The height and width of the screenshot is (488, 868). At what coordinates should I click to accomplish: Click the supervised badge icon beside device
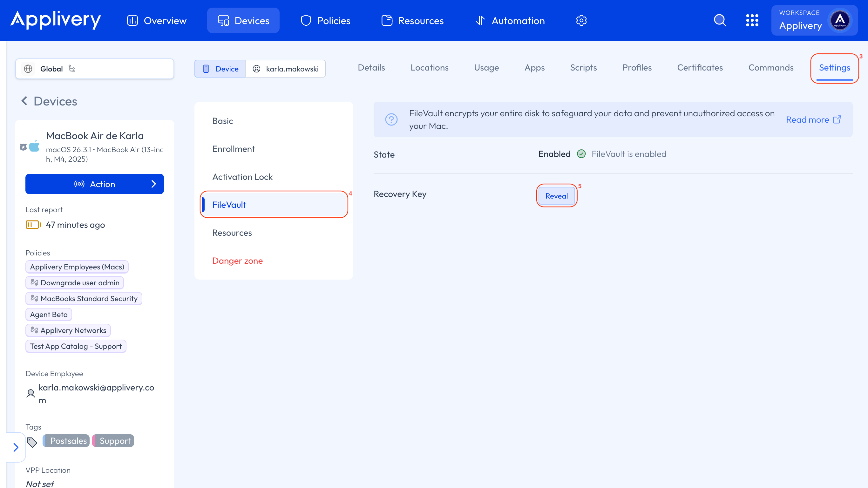coord(23,147)
